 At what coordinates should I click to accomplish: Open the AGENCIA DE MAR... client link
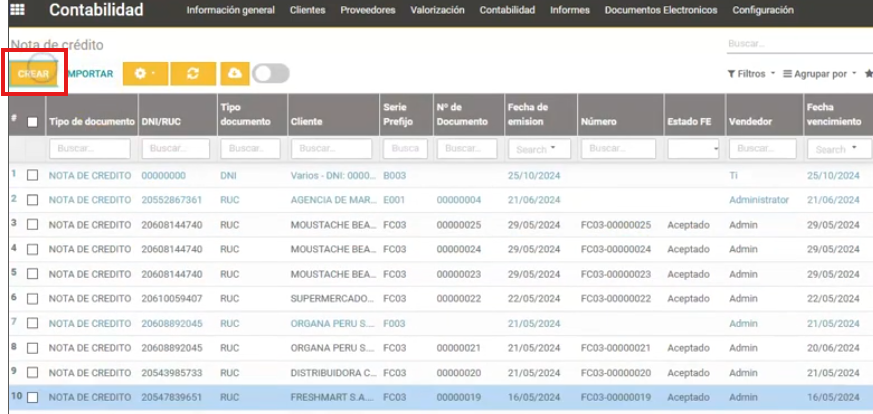pyautogui.click(x=331, y=200)
